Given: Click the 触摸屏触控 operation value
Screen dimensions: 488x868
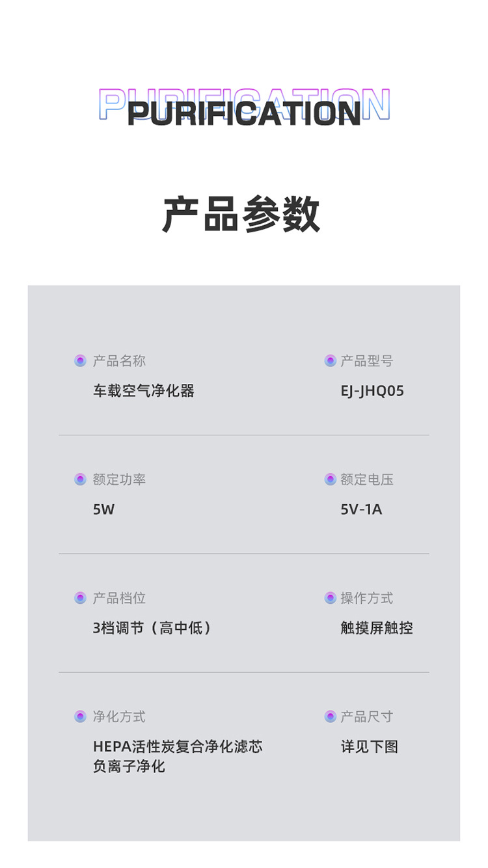Looking at the screenshot, I should click(x=377, y=628).
